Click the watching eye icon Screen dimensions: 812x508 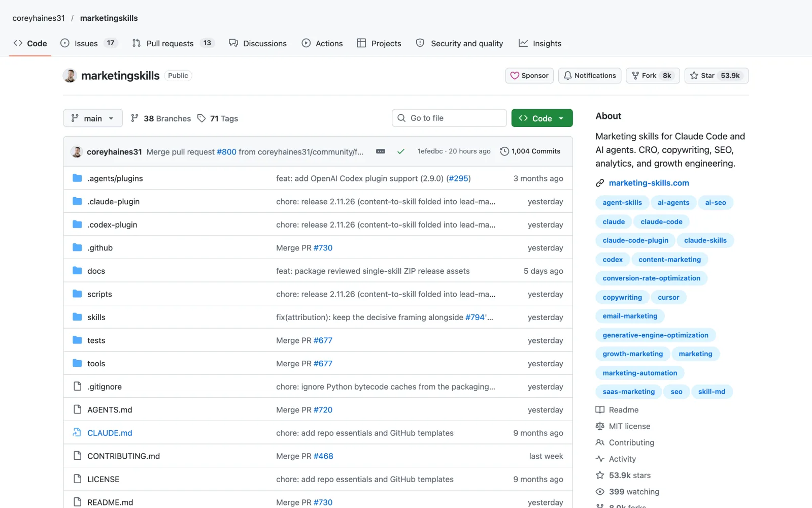(600, 492)
